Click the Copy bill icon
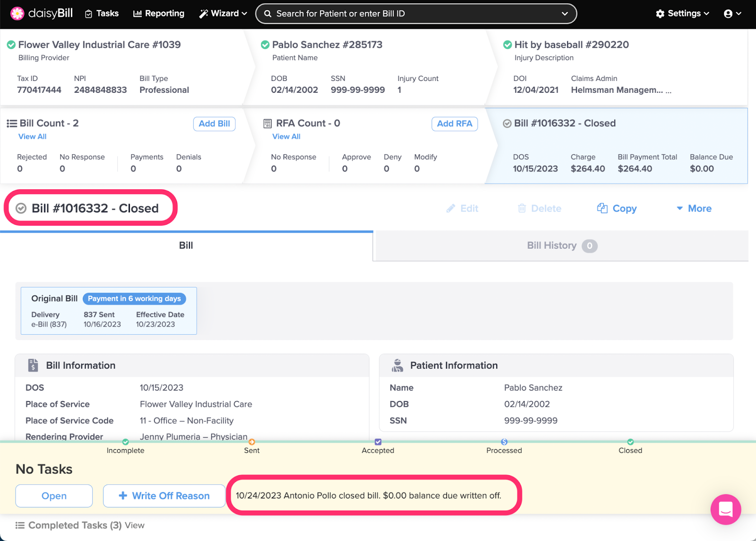The image size is (756, 541). coord(602,208)
